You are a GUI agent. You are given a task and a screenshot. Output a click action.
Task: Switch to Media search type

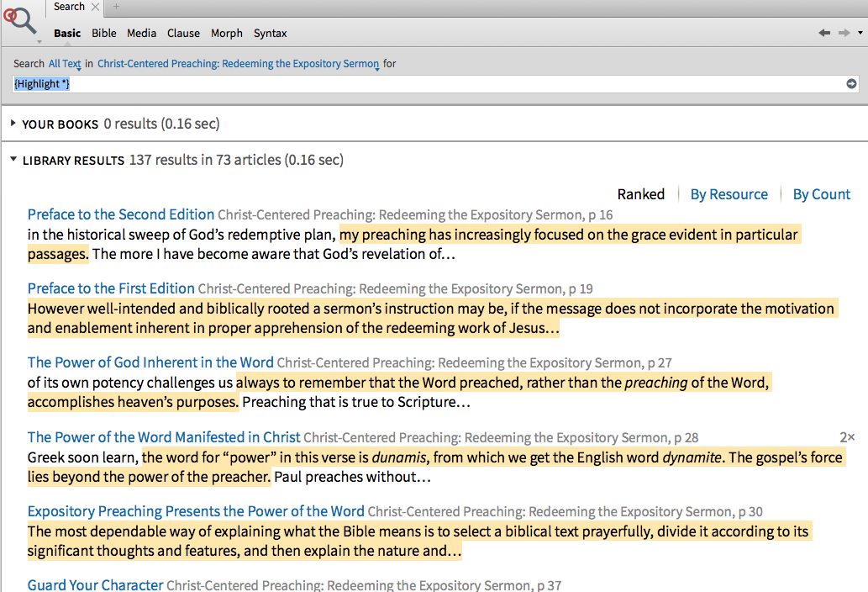coord(142,34)
